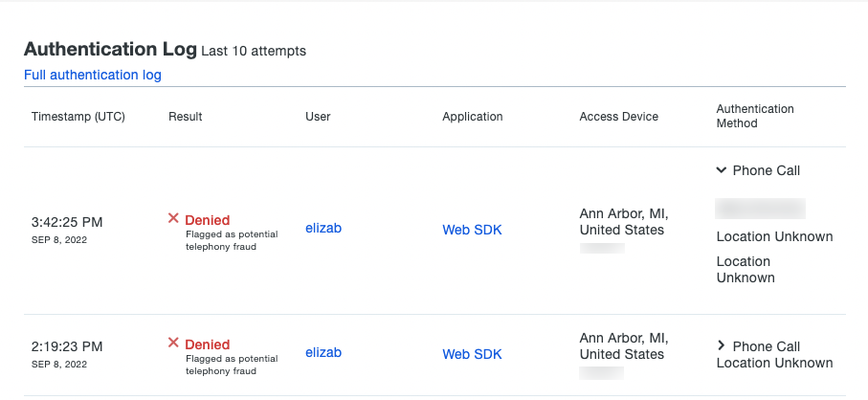Click the Denied status text at 3:42:25 PM

[207, 220]
